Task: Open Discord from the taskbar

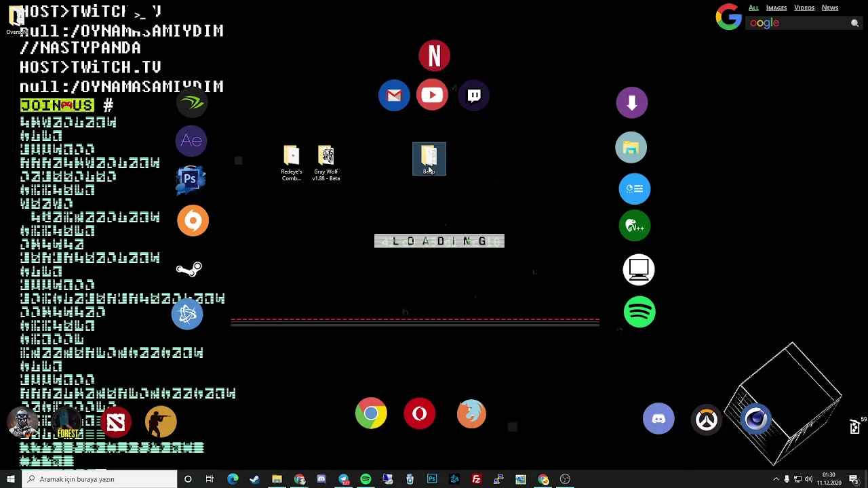Action: pos(321,479)
